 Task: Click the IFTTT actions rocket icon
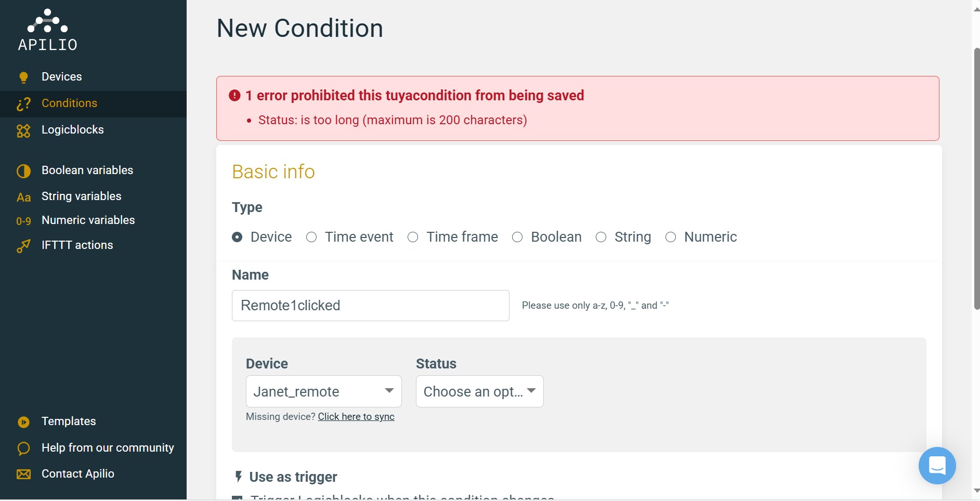tap(23, 246)
